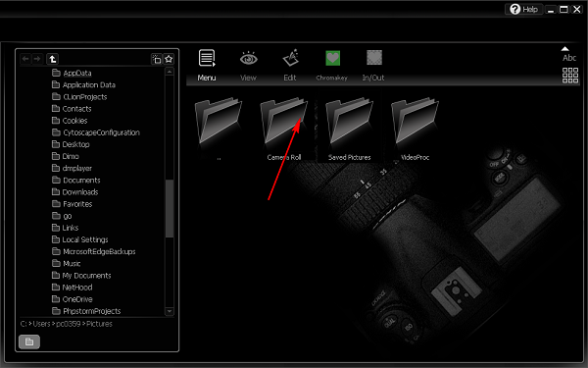
Task: Select Downloads folder in tree
Action: [x=75, y=192]
